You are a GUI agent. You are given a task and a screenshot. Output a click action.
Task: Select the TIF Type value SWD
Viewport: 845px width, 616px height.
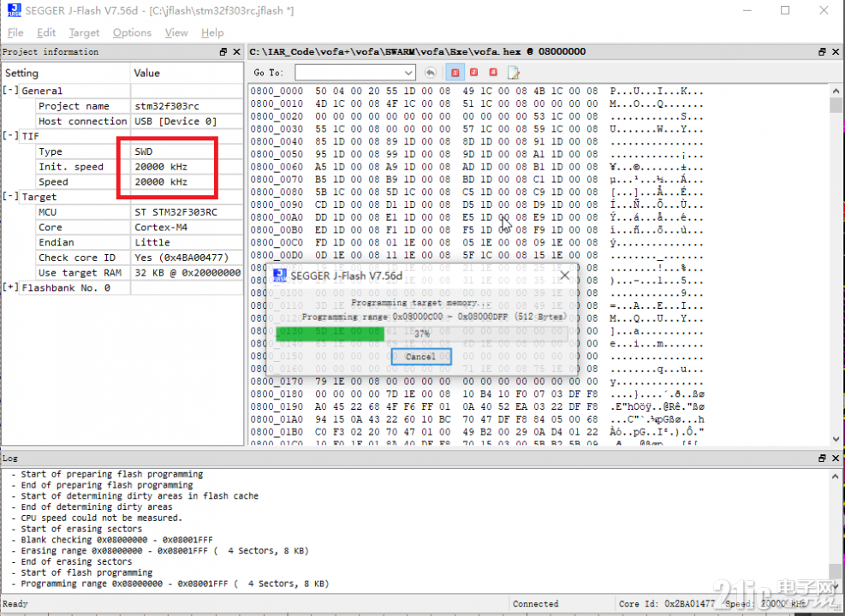(144, 151)
